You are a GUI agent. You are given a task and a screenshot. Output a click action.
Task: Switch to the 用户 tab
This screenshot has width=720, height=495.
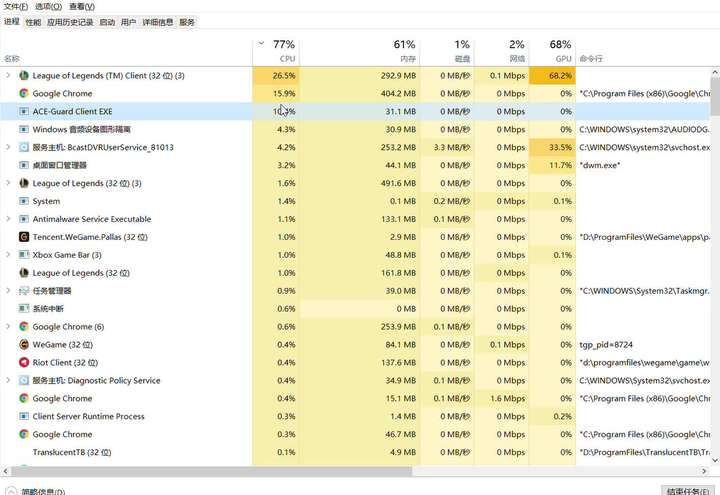[x=129, y=22]
